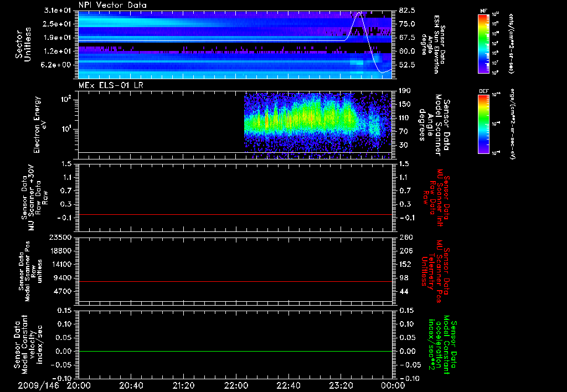Click the red scanner position line
This screenshot has height=392, width=567.
(x=235, y=282)
